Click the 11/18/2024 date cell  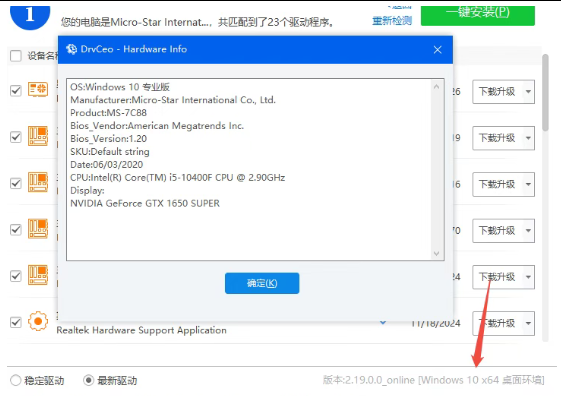(x=435, y=323)
